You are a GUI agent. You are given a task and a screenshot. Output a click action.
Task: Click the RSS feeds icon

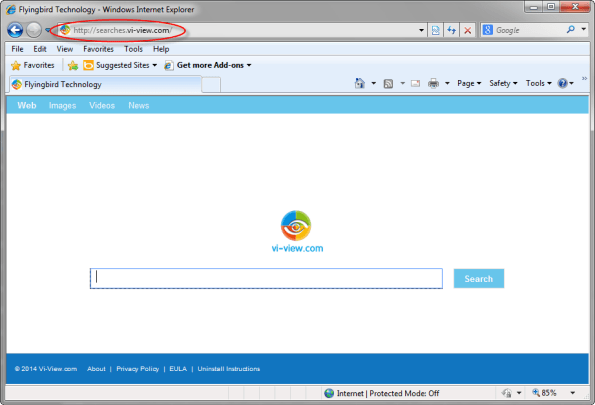[x=388, y=84]
